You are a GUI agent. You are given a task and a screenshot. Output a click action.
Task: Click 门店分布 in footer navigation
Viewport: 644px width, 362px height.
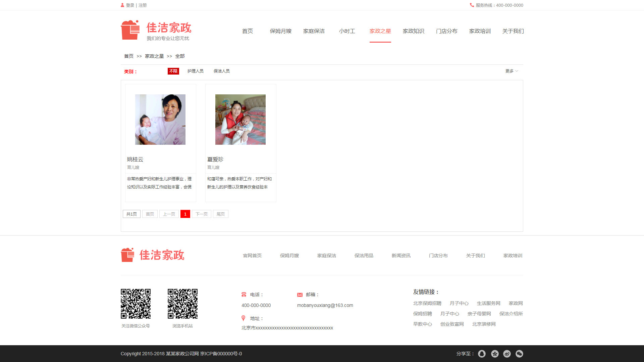point(438,256)
